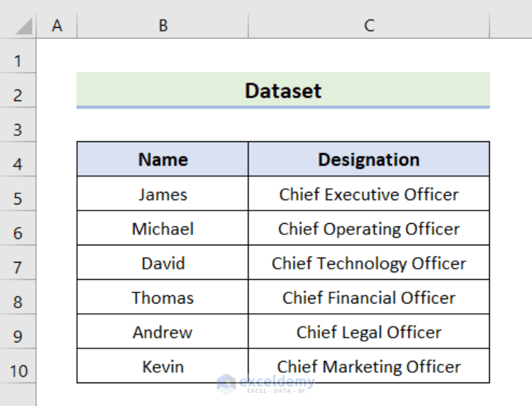Select the Chief Legal Officer cell
532x406 pixels.
[x=369, y=332]
